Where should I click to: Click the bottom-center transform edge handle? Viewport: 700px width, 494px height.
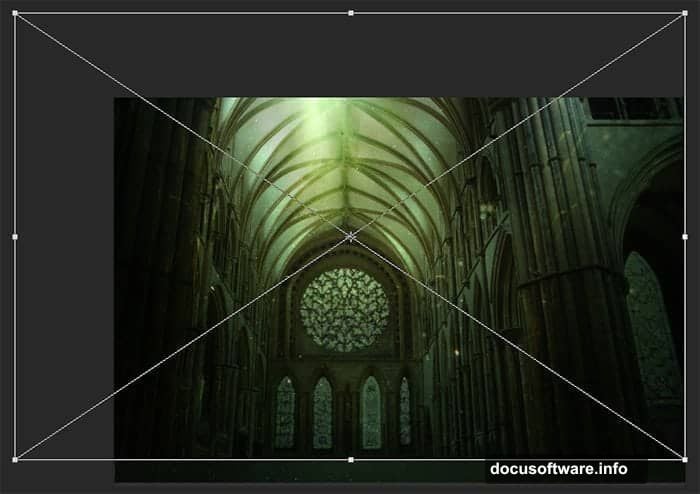351,460
